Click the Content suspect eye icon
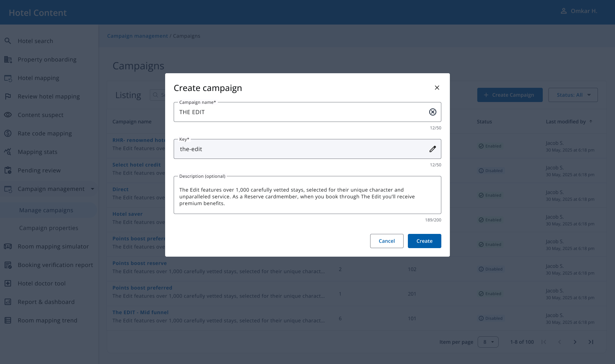 coord(8,115)
